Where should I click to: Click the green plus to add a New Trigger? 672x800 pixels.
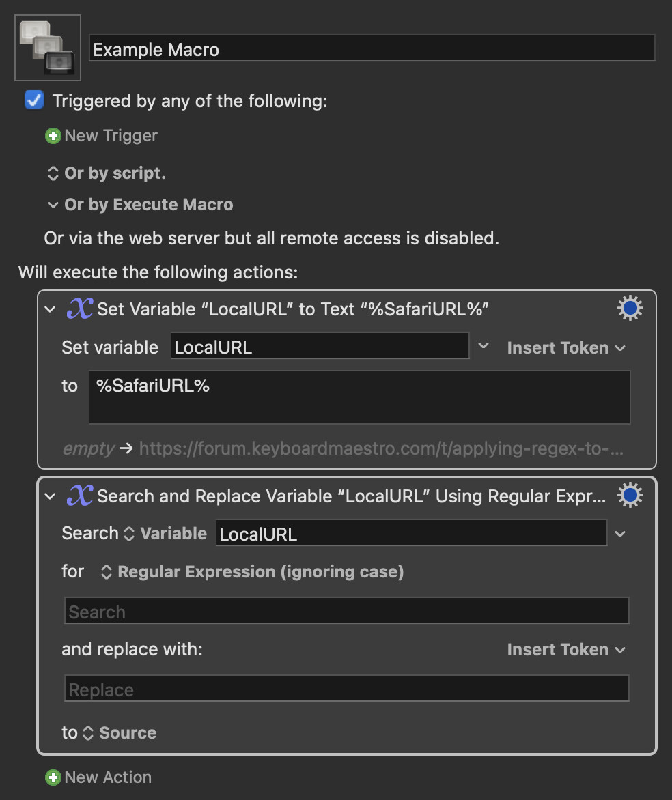coord(53,136)
